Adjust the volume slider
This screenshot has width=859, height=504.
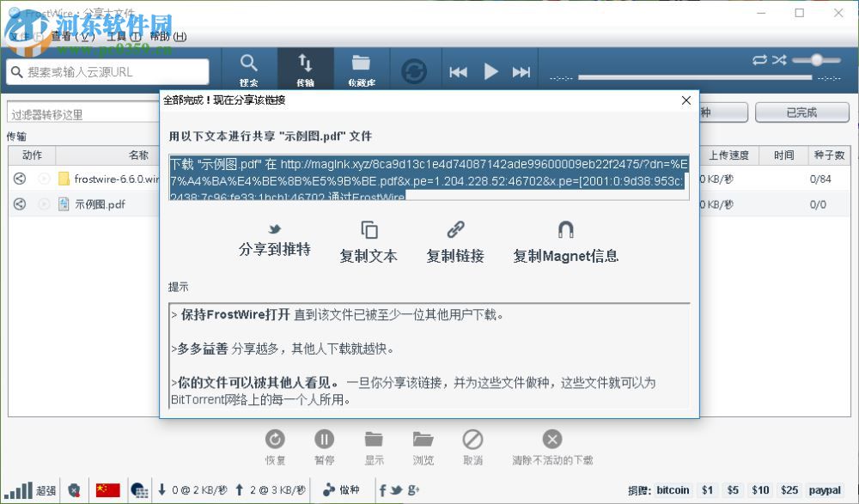coord(818,60)
